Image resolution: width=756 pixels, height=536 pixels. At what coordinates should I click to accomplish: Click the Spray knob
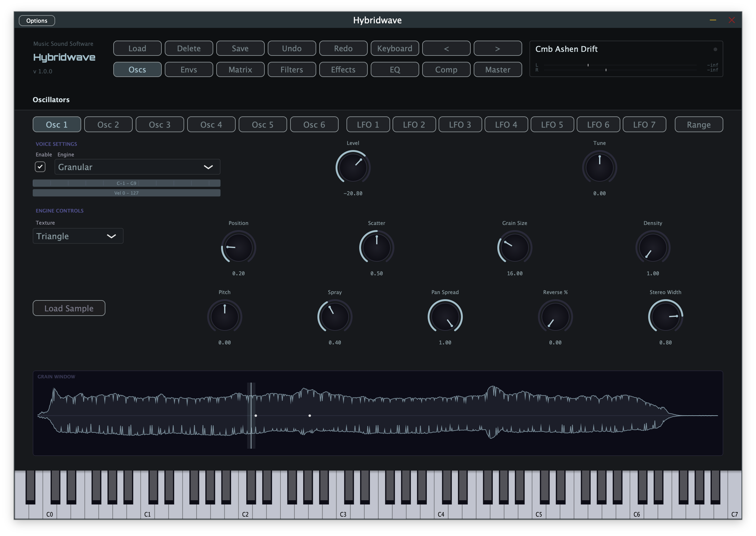click(334, 316)
